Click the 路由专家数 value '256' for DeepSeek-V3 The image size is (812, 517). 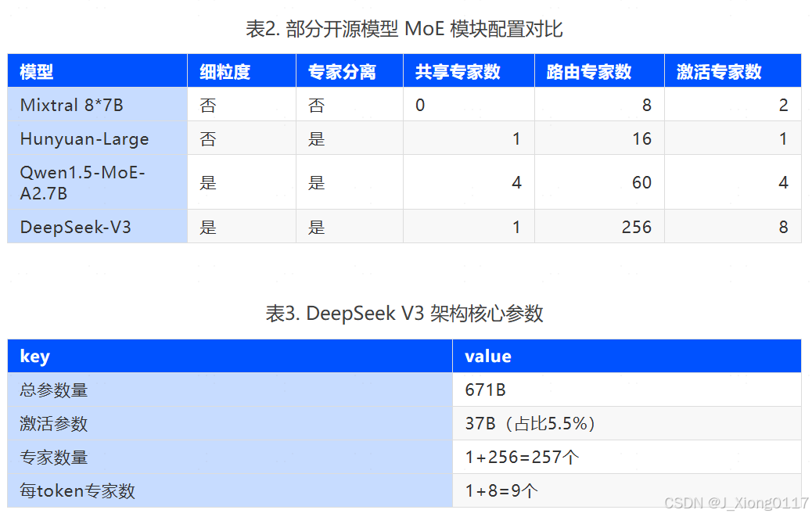tap(637, 227)
